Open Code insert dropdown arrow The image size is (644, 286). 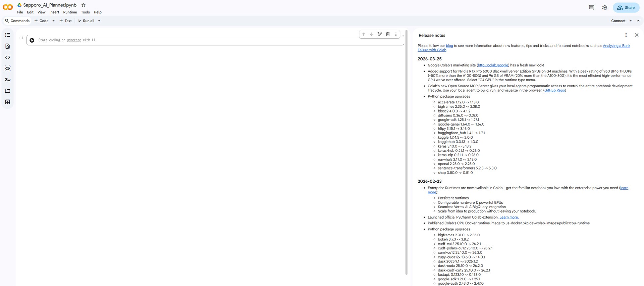coord(53,21)
